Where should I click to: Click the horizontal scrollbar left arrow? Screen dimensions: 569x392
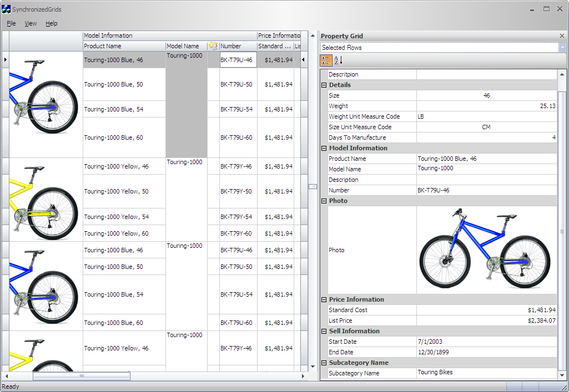click(x=6, y=376)
